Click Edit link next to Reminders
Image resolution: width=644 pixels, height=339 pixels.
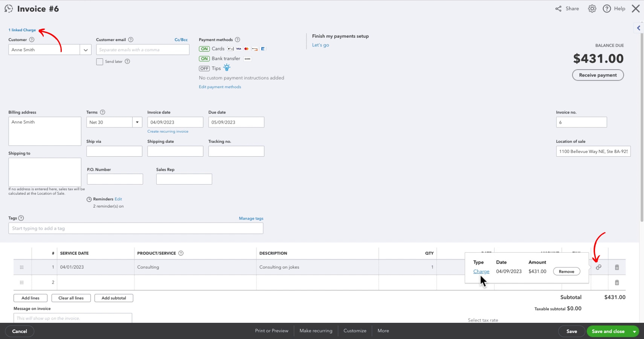pos(118,199)
